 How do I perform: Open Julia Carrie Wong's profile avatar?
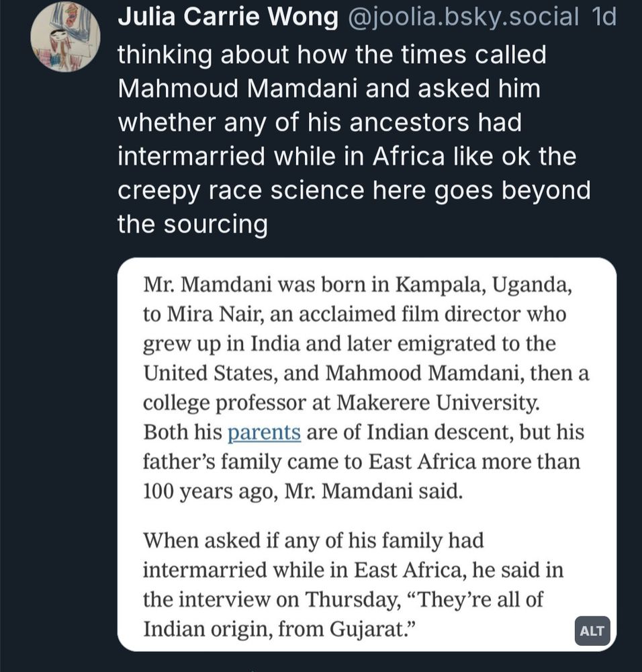pos(66,37)
